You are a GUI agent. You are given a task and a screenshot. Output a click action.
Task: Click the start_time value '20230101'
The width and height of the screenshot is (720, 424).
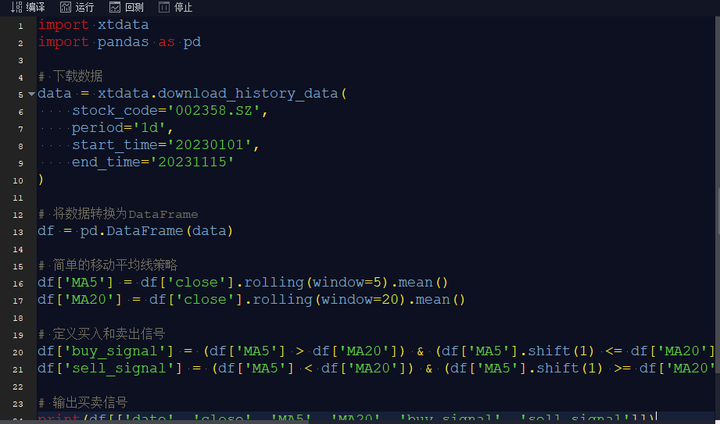point(212,145)
